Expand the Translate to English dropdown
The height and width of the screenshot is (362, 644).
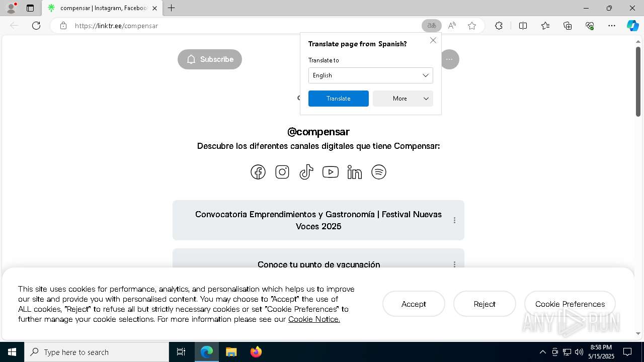click(371, 75)
